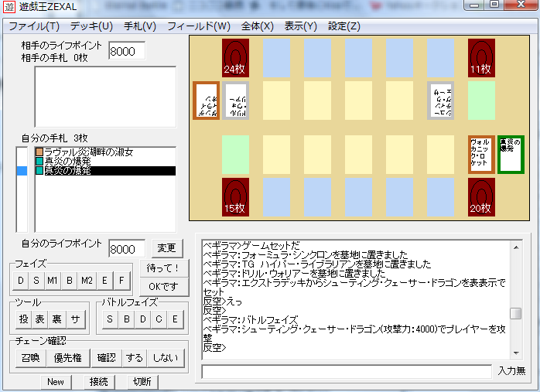Select the F phase button
The height and width of the screenshot is (392, 540).
point(121,281)
